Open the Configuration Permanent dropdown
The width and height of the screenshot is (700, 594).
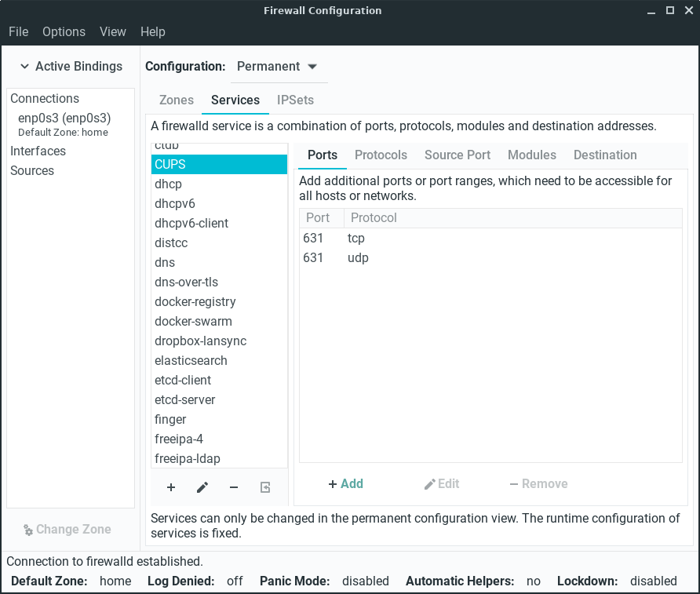click(278, 67)
